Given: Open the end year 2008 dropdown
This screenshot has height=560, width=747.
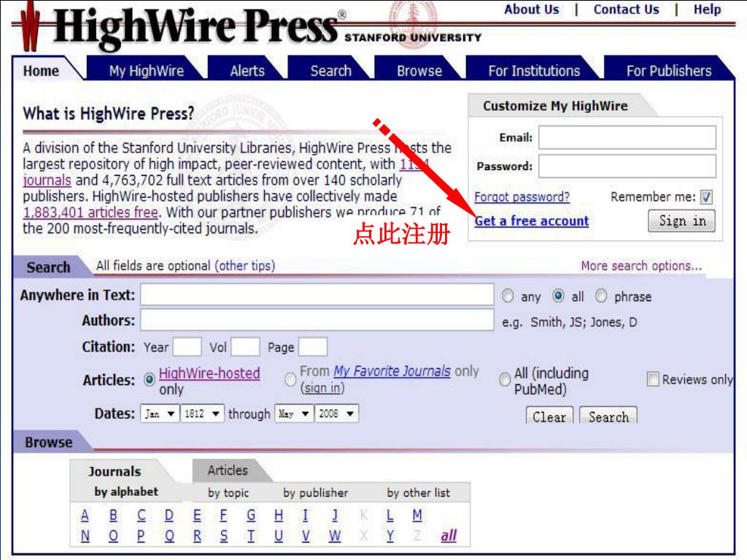Looking at the screenshot, I should (x=336, y=414).
